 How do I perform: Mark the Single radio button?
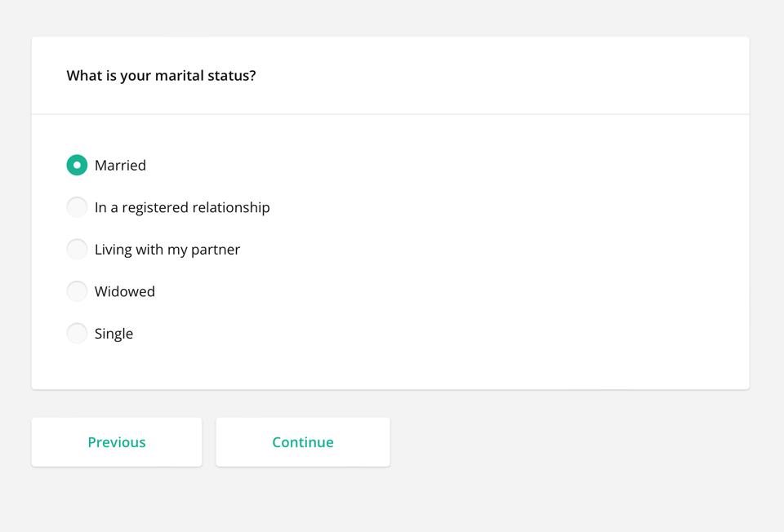[77, 333]
